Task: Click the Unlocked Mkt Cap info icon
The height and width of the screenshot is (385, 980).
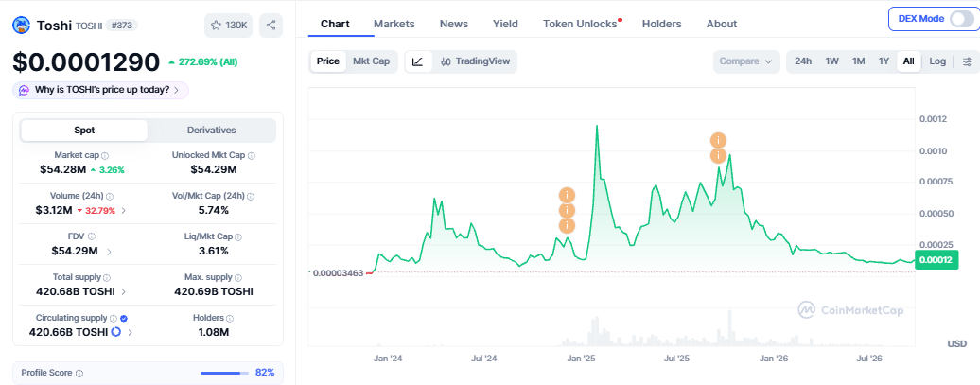Action: pos(252,156)
